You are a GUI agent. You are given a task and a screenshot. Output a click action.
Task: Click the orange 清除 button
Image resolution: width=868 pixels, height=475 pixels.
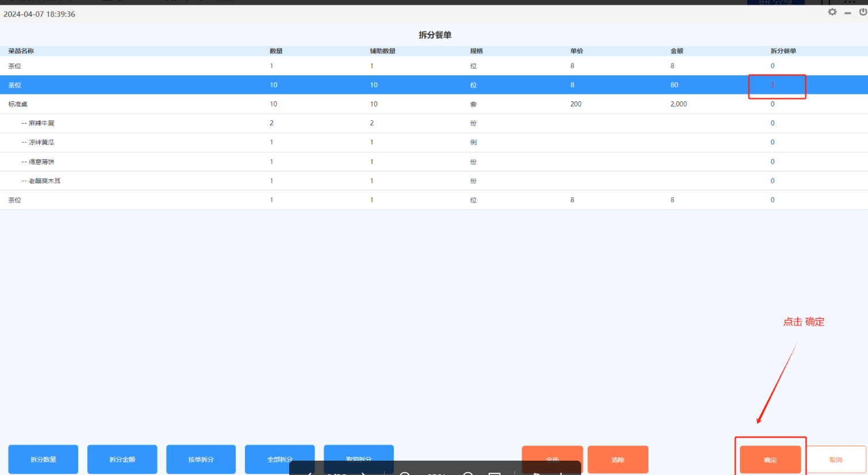coord(617,459)
